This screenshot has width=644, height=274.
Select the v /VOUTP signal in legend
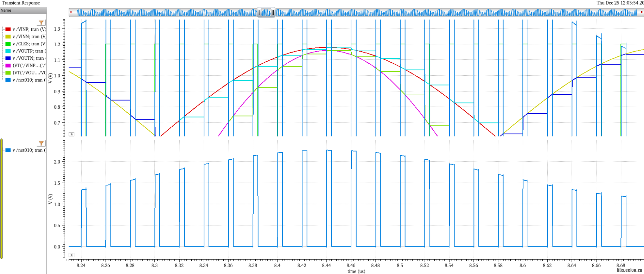coord(29,51)
